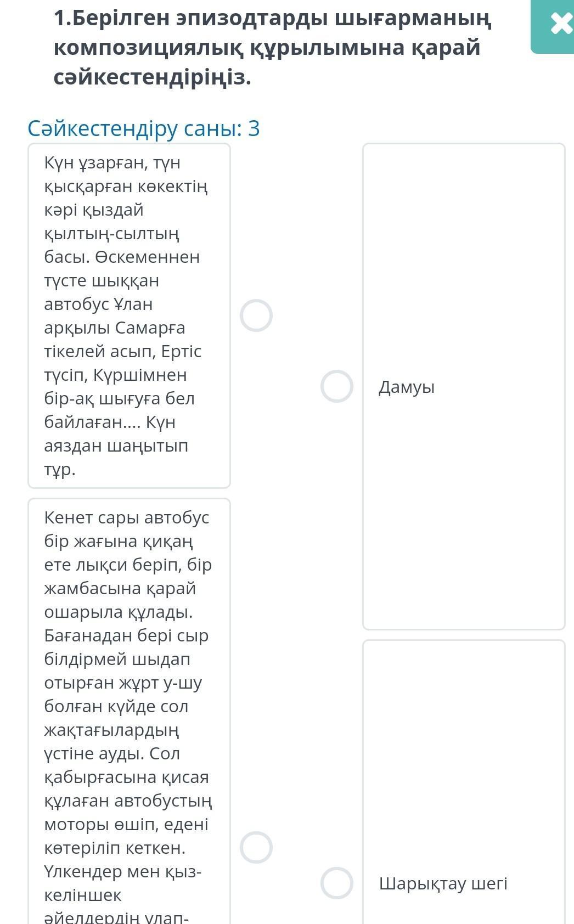The height and width of the screenshot is (924, 574).
Task: Click the 'Күн ұзарған, түн қысқарған' episode card
Action: point(129,315)
